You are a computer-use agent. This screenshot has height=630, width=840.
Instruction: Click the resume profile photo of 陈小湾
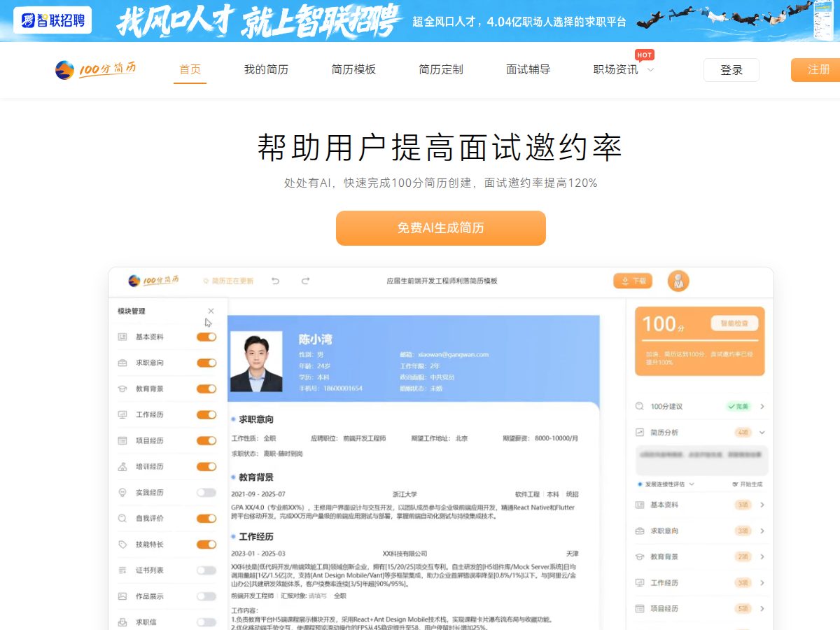(256, 361)
